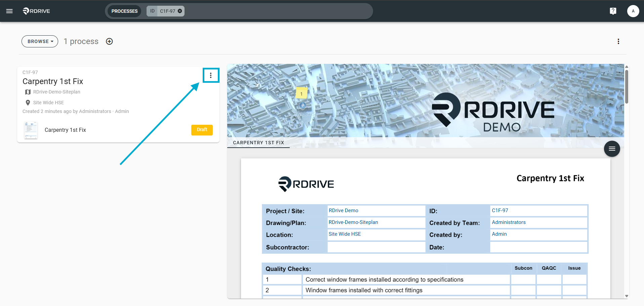Click the Administrators team link
Screen dimensions: 644x306
pos(509,222)
